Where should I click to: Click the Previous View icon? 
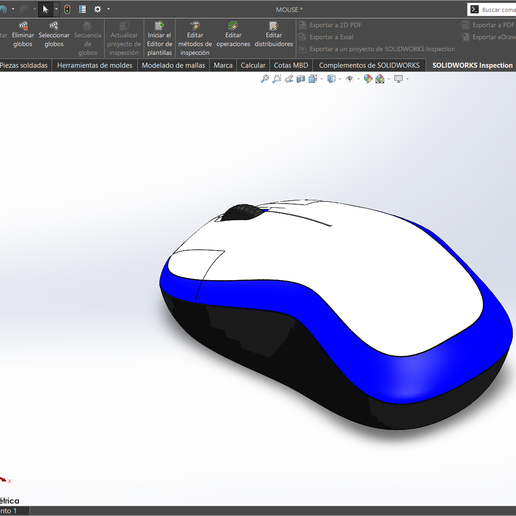tap(289, 79)
